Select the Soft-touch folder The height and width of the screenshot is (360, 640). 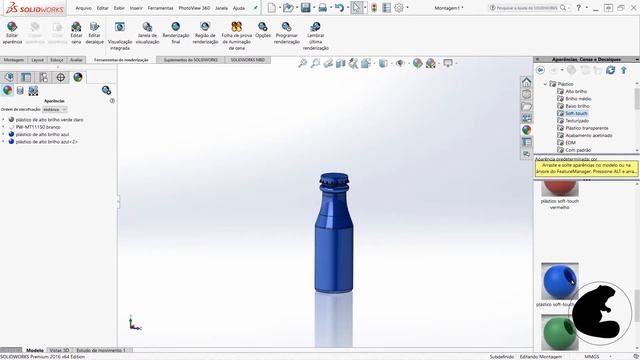[576, 113]
